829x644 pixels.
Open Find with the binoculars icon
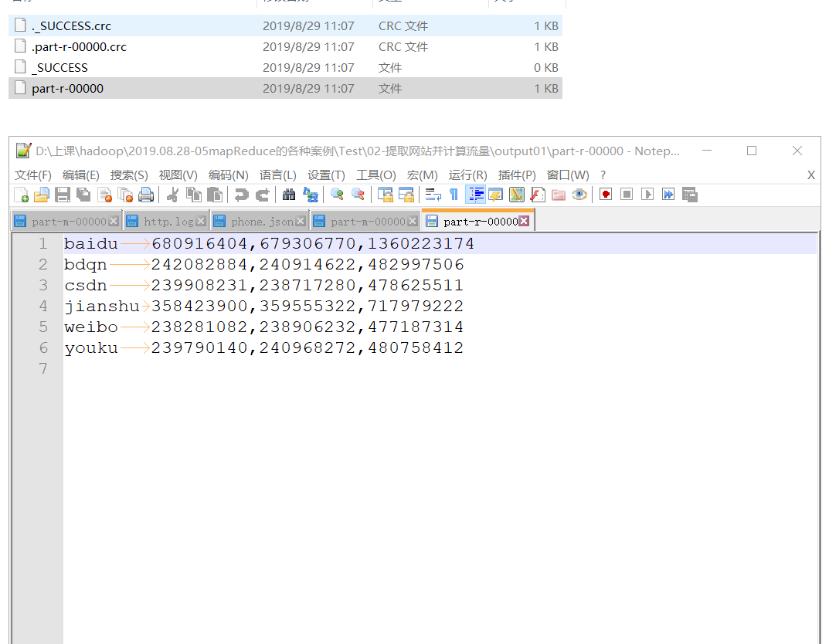click(x=289, y=195)
